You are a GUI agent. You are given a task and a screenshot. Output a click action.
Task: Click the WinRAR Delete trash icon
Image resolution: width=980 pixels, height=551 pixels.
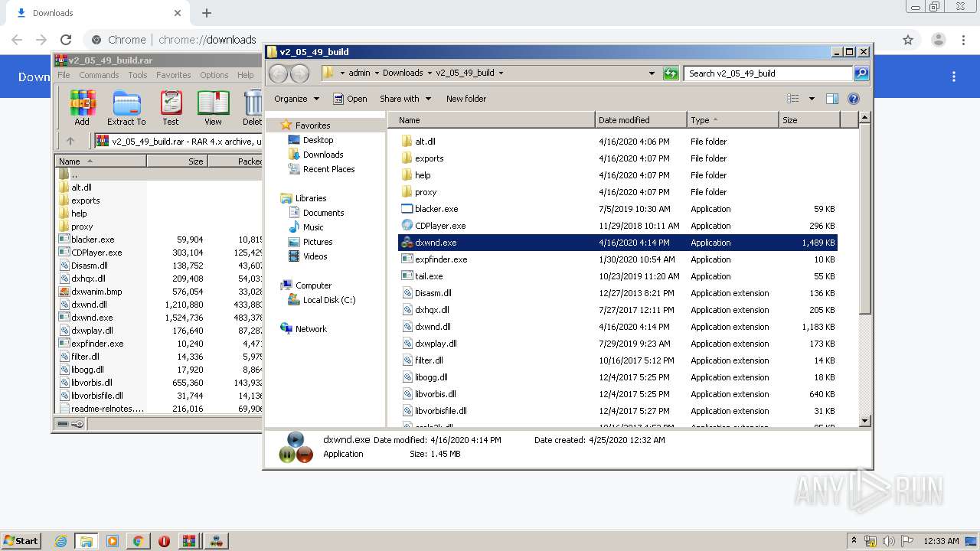point(252,107)
